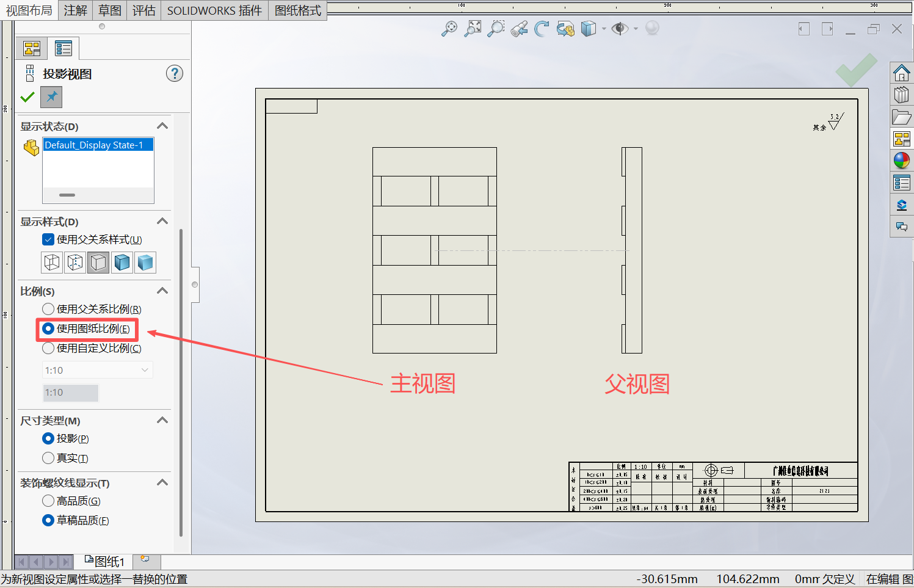Open the Appearances color ball pane
914x588 pixels.
pos(902,161)
